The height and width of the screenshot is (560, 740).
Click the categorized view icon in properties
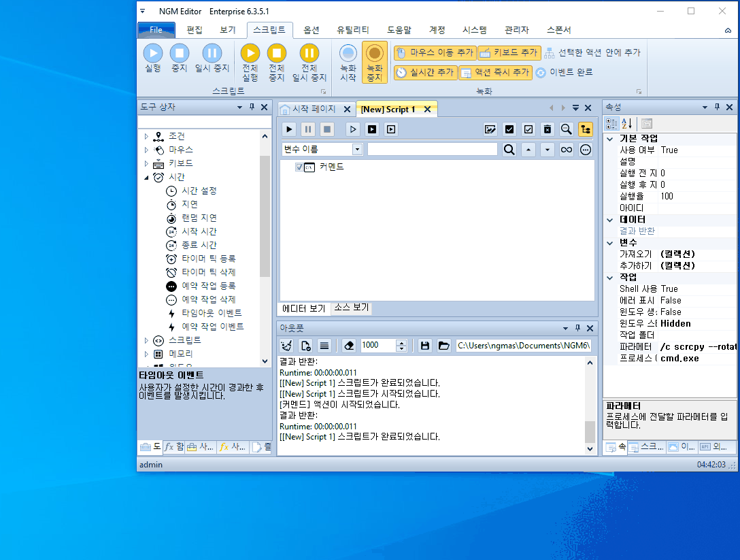[611, 124]
